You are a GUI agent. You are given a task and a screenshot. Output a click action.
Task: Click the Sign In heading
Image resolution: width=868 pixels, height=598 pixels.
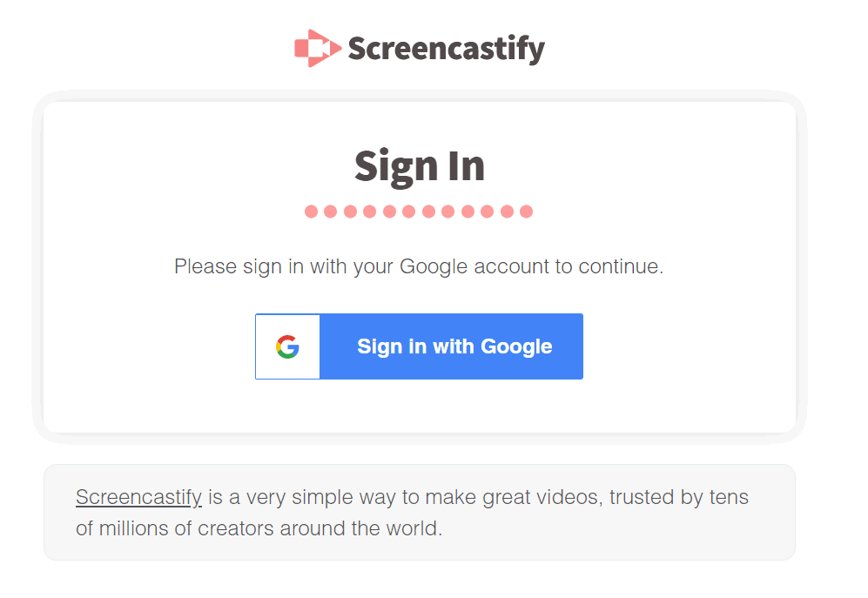pos(420,166)
